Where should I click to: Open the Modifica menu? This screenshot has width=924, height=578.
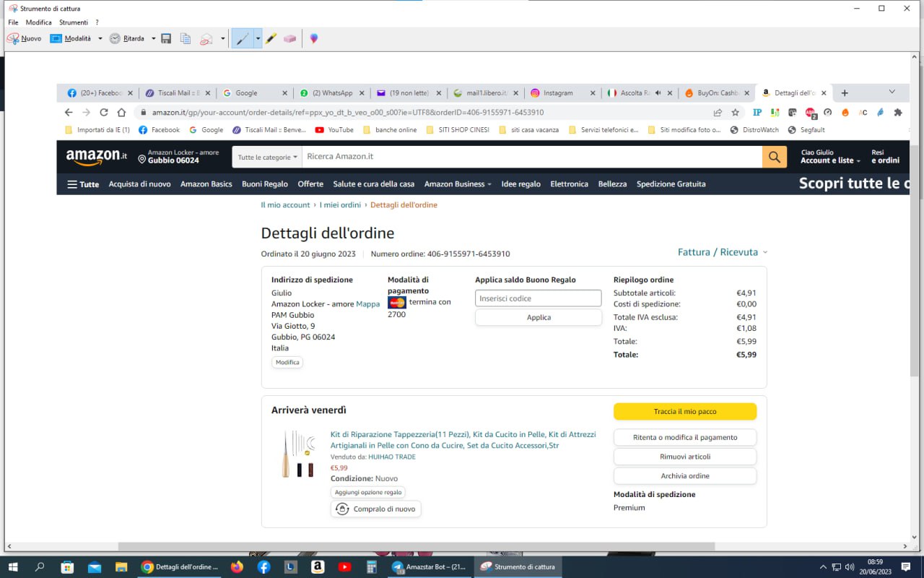38,22
